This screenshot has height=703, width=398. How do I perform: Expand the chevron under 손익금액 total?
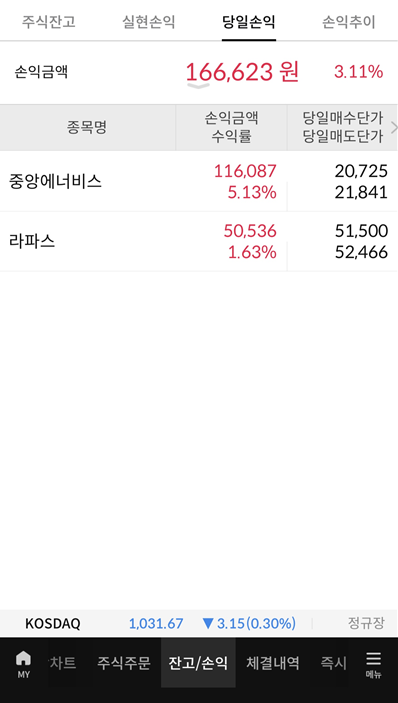coord(198,86)
